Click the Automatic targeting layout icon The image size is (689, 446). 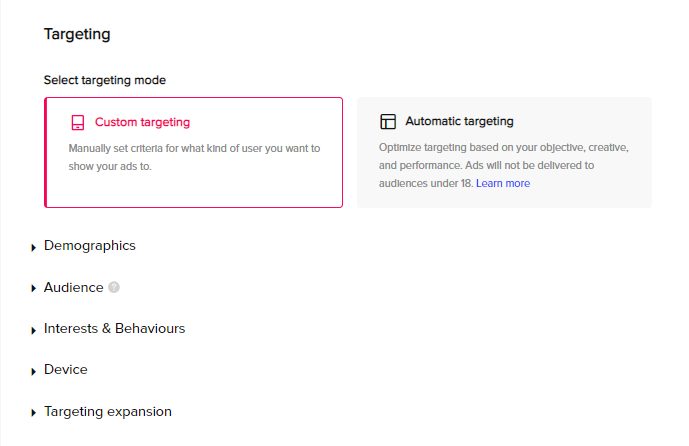[388, 121]
